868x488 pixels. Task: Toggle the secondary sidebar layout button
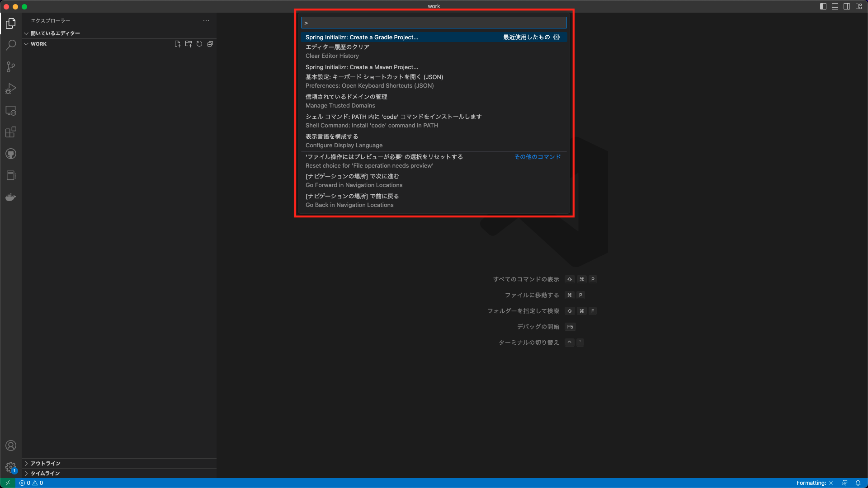847,6
